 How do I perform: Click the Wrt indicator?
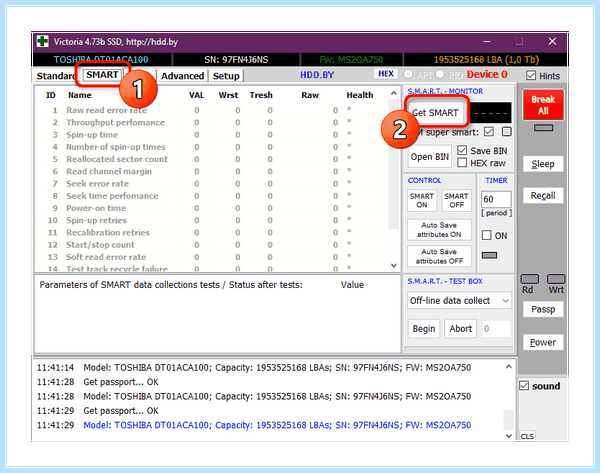click(x=556, y=279)
